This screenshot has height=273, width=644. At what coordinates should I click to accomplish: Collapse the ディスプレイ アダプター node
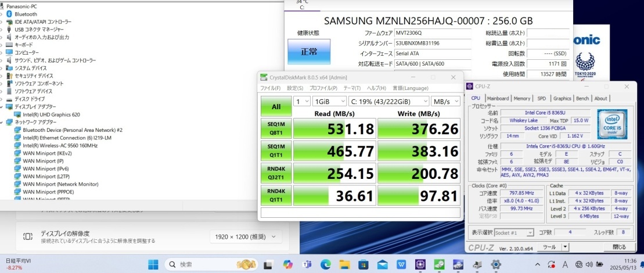[x=2, y=107]
